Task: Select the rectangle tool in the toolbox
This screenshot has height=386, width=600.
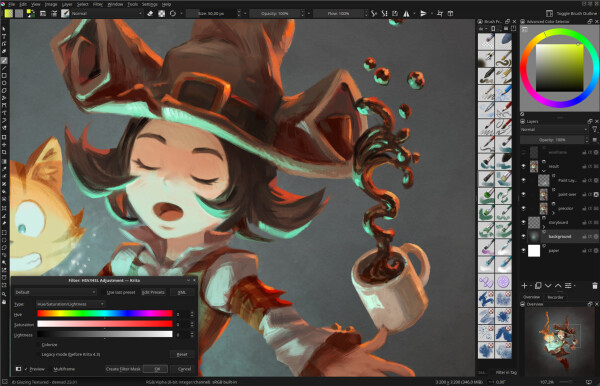Action: click(x=4, y=76)
